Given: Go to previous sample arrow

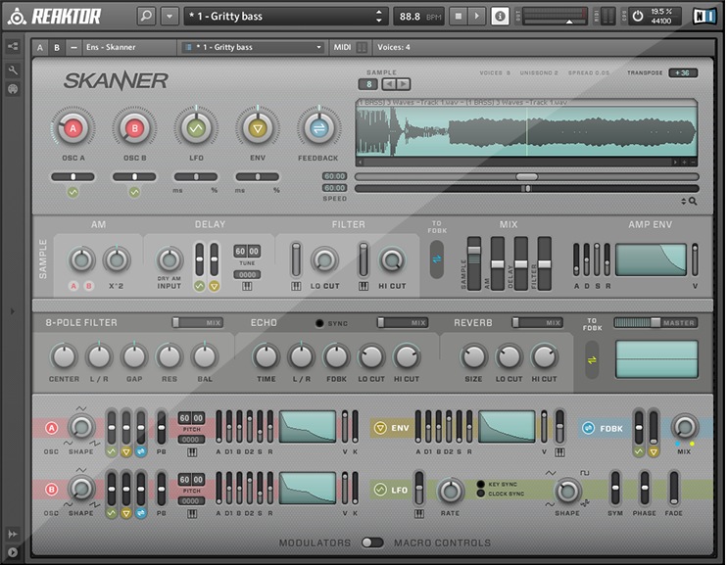Looking at the screenshot, I should 389,84.
